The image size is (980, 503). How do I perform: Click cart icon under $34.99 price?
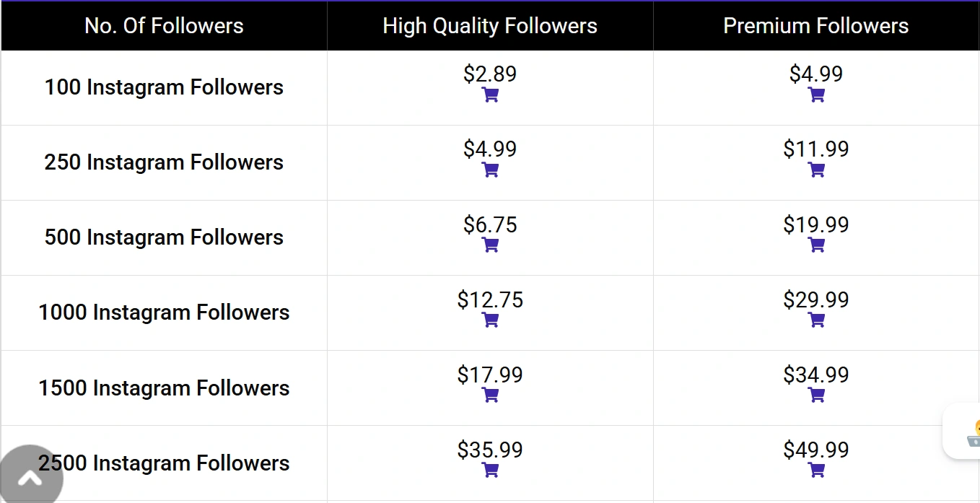coord(816,395)
